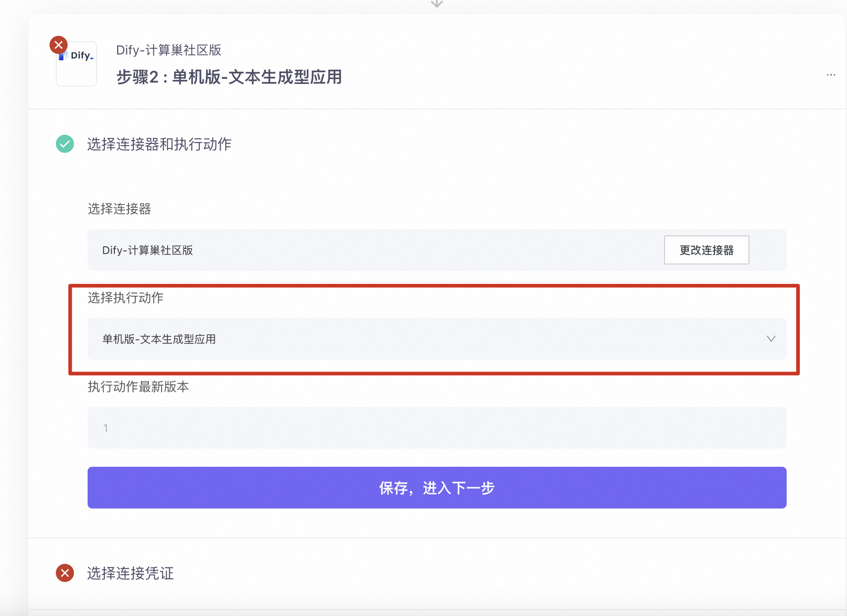Click 保存，进入下一步 to save
Viewport: 847px width, 616px height.
coord(436,488)
